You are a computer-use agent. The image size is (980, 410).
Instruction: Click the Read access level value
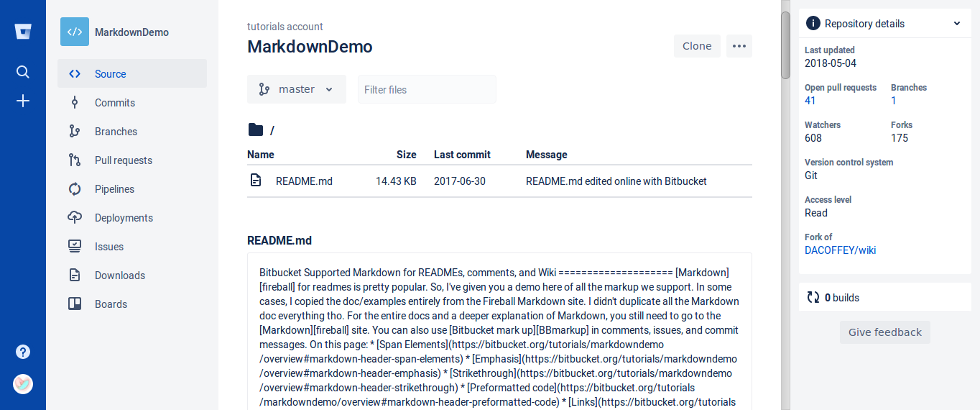pyautogui.click(x=816, y=213)
